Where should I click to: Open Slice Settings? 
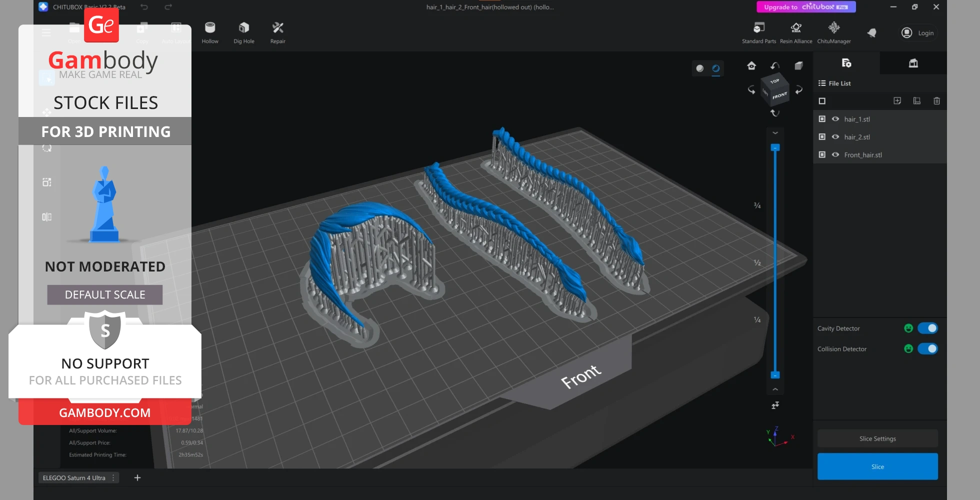[x=877, y=438]
